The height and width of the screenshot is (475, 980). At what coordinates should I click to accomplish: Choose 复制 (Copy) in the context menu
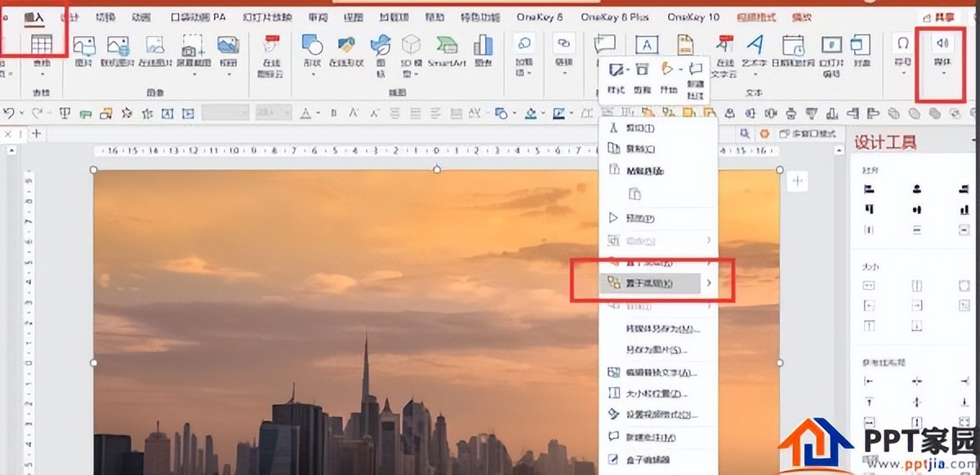tap(658, 149)
